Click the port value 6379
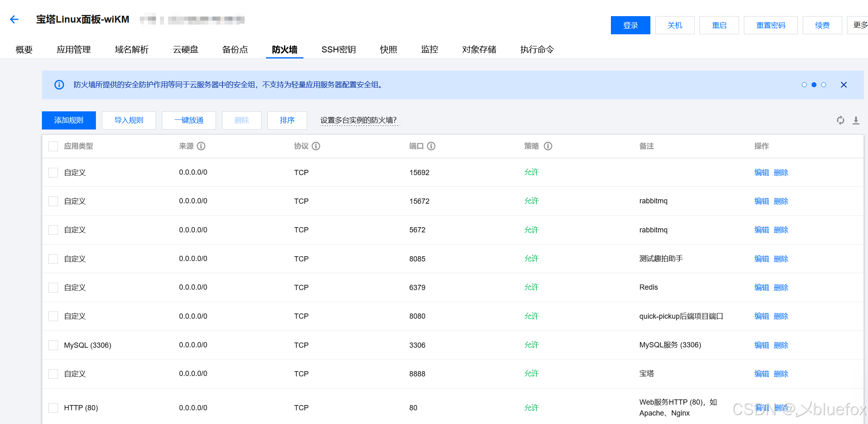The width and height of the screenshot is (868, 424). click(x=417, y=288)
